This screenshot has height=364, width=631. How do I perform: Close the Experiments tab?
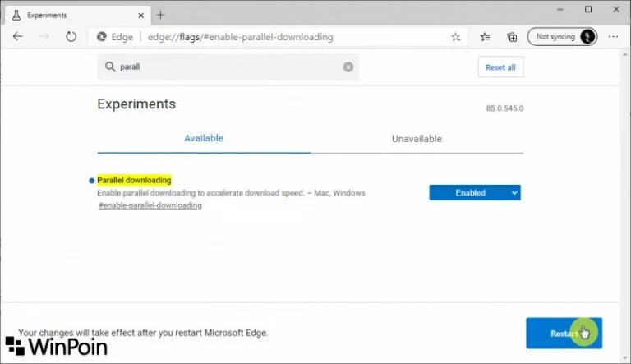click(140, 16)
